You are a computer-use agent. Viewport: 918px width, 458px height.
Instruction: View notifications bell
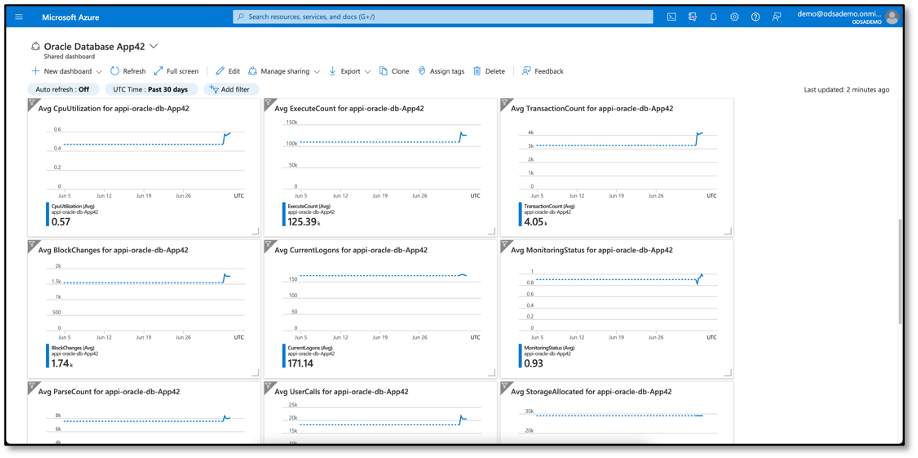713,17
